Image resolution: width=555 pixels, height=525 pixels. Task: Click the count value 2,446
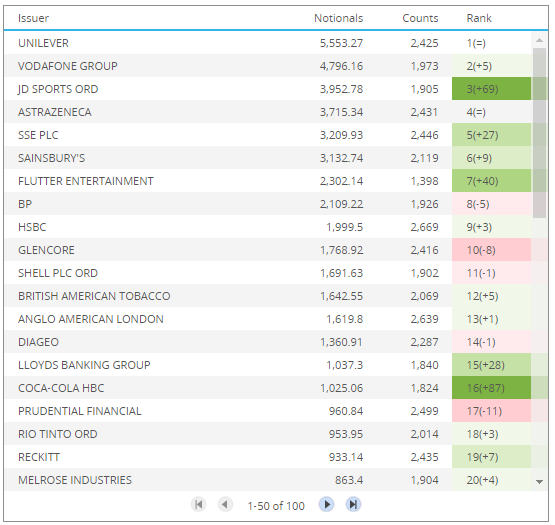click(x=424, y=135)
